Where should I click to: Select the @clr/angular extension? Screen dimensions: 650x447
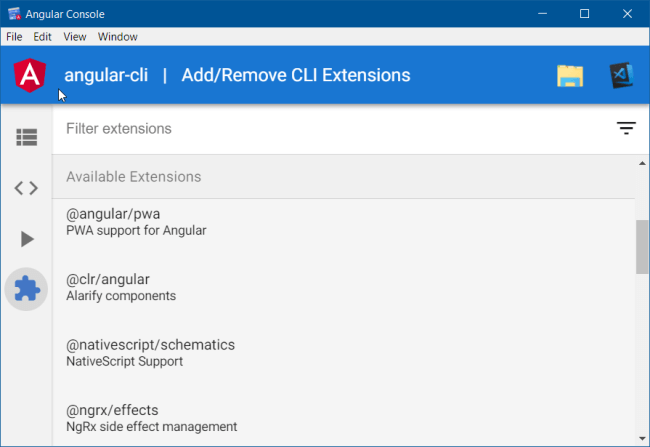(x=343, y=287)
